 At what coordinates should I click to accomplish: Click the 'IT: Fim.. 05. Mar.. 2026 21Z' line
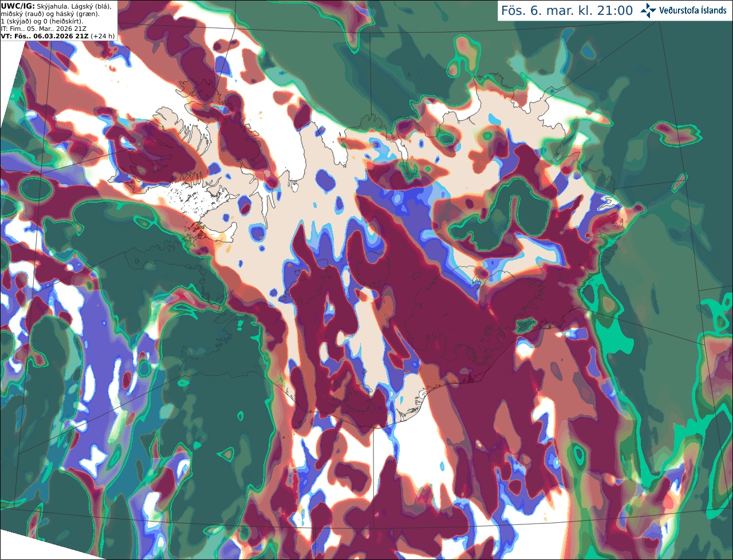click(x=45, y=29)
